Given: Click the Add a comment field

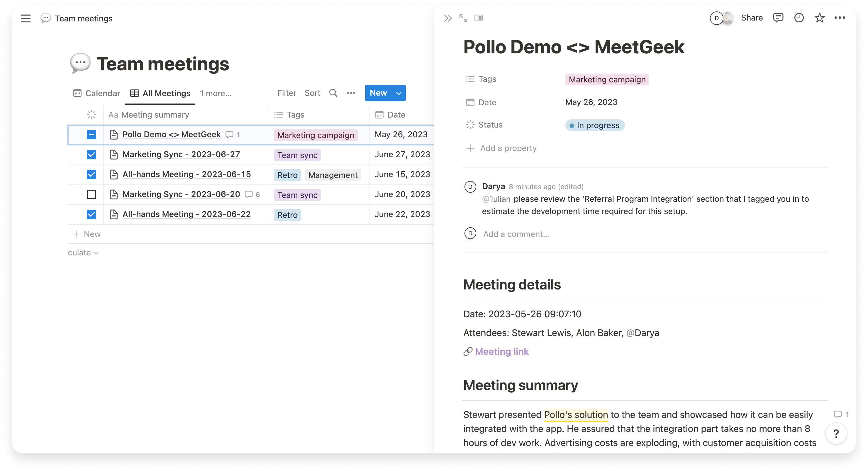Looking at the screenshot, I should 516,234.
